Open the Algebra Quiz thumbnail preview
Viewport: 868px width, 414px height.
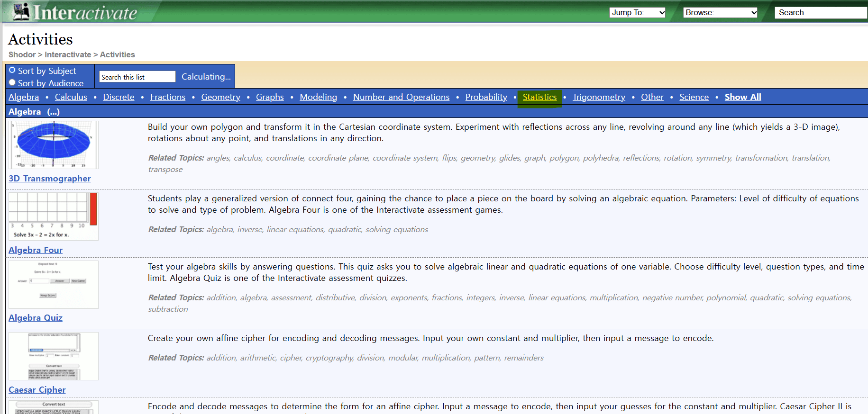pyautogui.click(x=54, y=285)
